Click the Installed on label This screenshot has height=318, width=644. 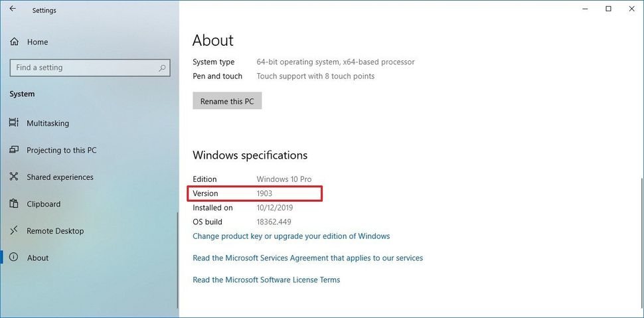click(212, 208)
